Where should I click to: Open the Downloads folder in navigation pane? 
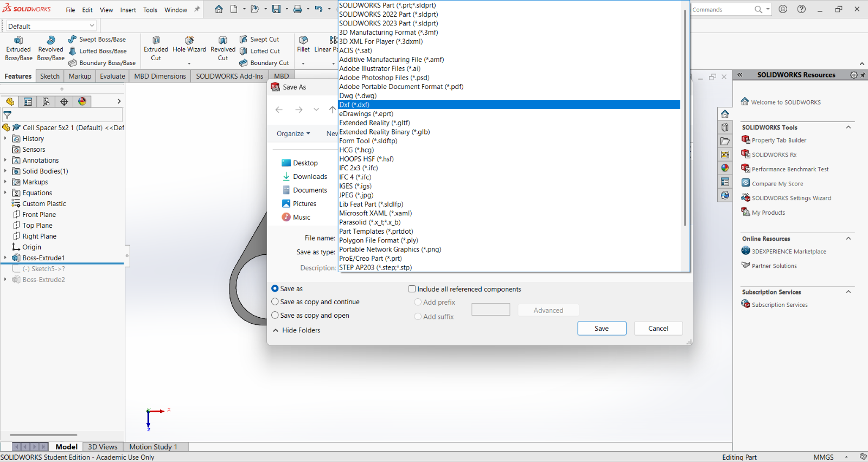(x=304, y=177)
